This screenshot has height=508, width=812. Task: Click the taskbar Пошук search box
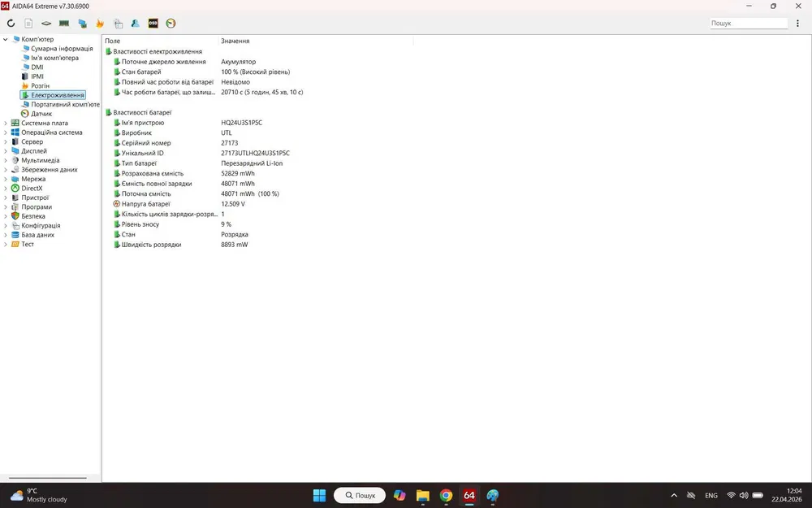pos(360,496)
